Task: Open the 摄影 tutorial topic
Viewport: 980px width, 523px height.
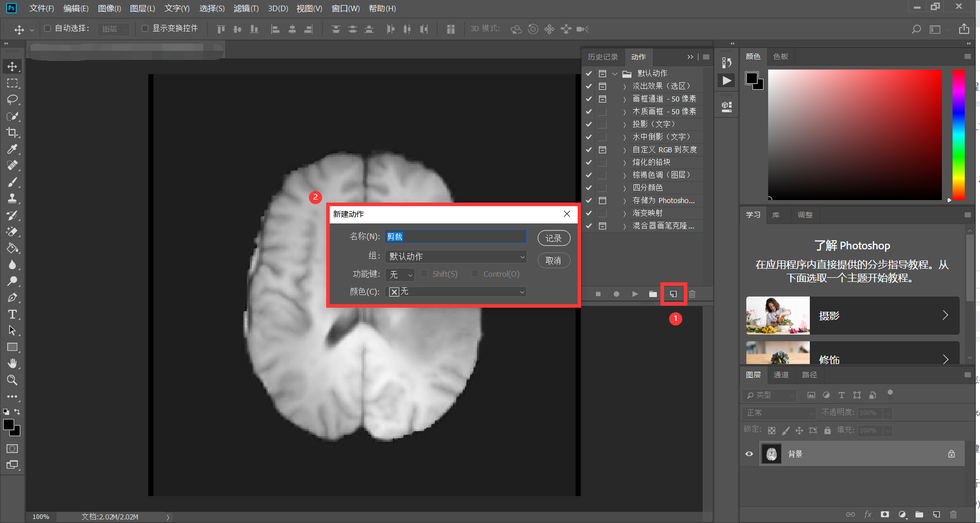Action: click(x=852, y=315)
